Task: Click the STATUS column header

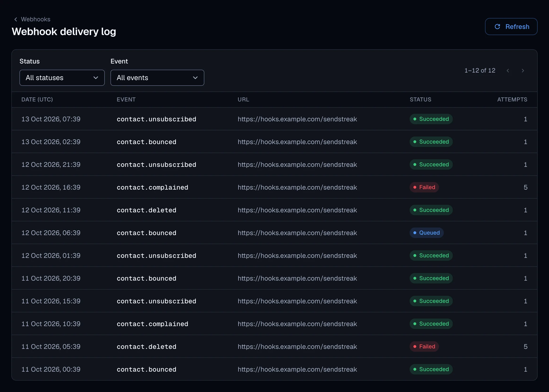Action: pyautogui.click(x=420, y=100)
